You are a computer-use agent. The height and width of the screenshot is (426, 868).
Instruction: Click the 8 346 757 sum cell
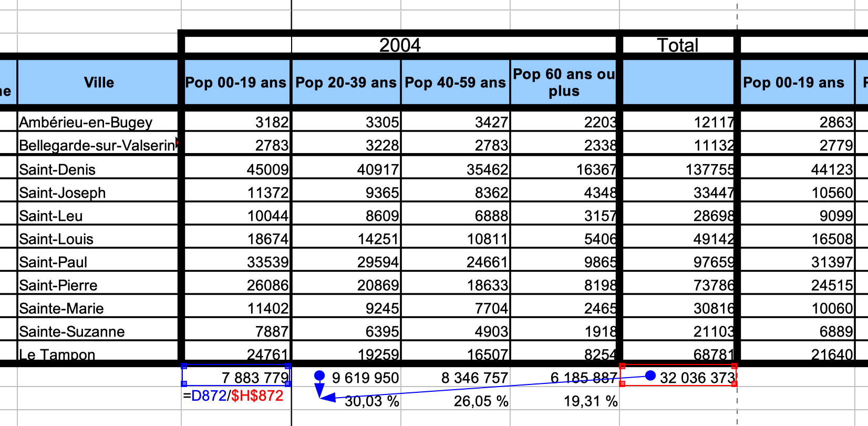pos(455,378)
